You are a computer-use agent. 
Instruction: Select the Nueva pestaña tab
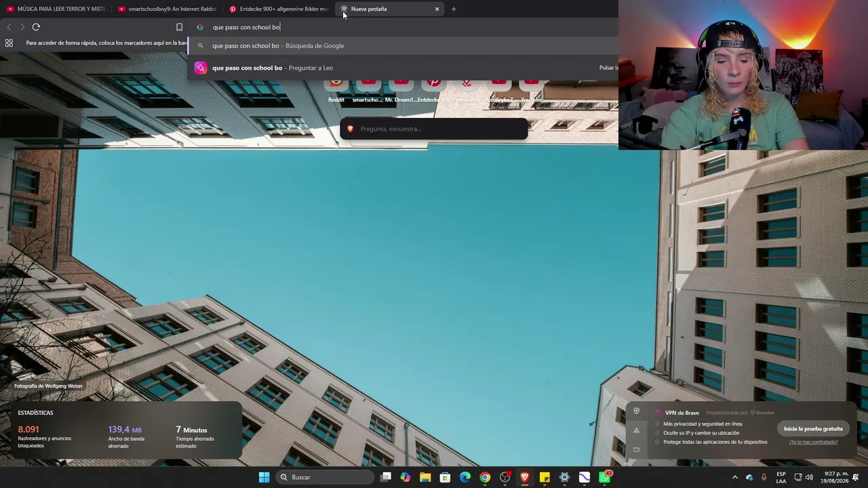[390, 9]
